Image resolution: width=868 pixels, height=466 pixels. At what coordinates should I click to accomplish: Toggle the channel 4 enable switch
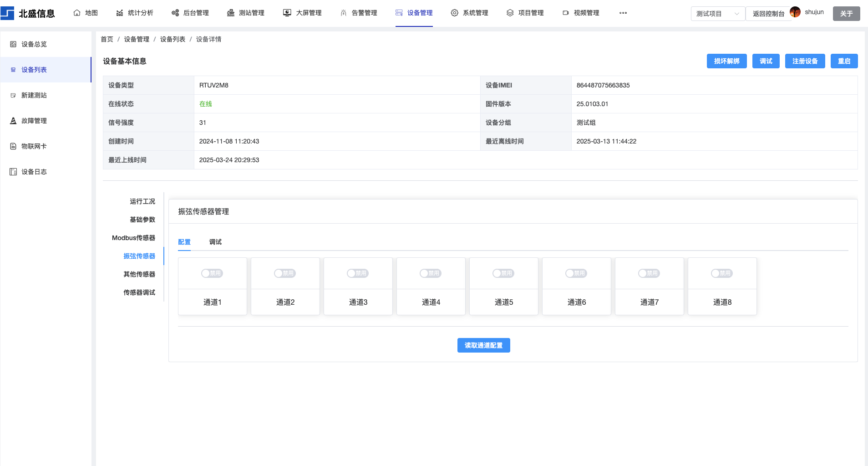coord(430,273)
